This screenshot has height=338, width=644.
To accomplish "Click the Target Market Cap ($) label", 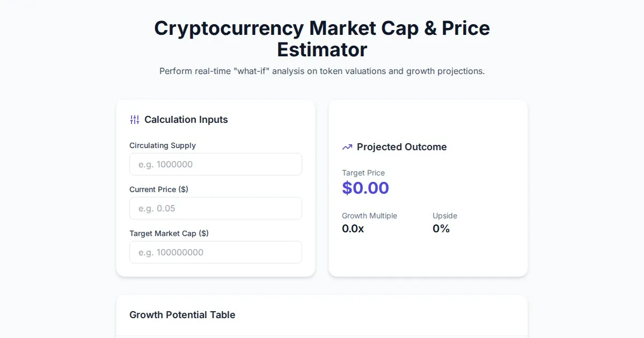I will (x=169, y=233).
